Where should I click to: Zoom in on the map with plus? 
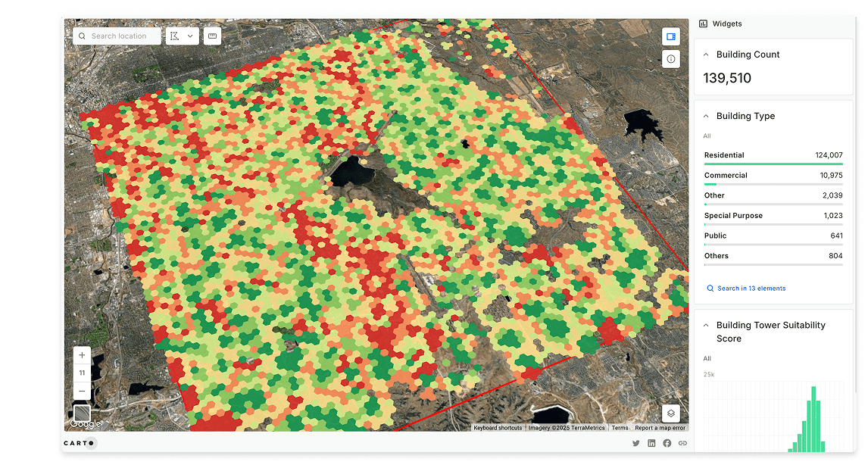coord(82,355)
